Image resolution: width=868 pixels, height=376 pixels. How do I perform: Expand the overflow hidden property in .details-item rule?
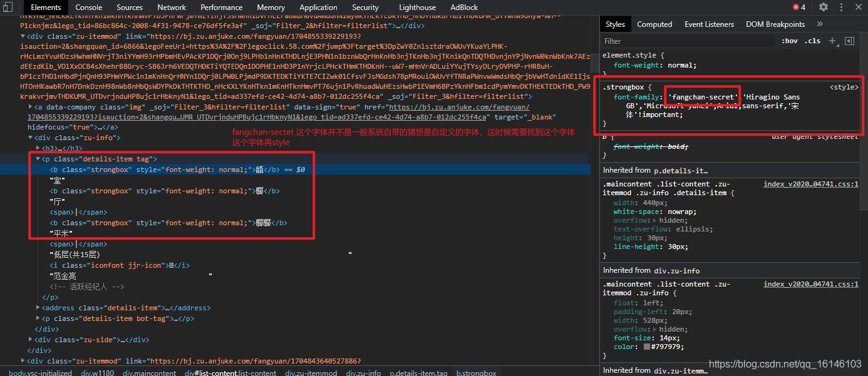pyautogui.click(x=655, y=220)
